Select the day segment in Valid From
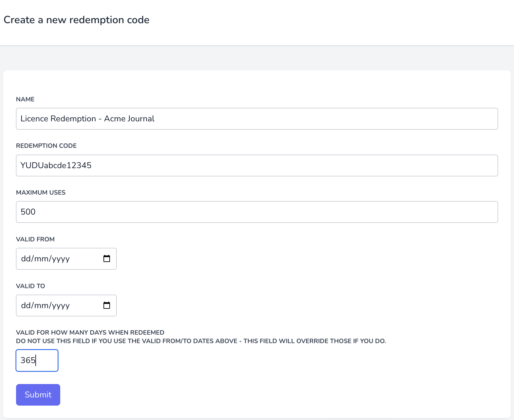 26,259
